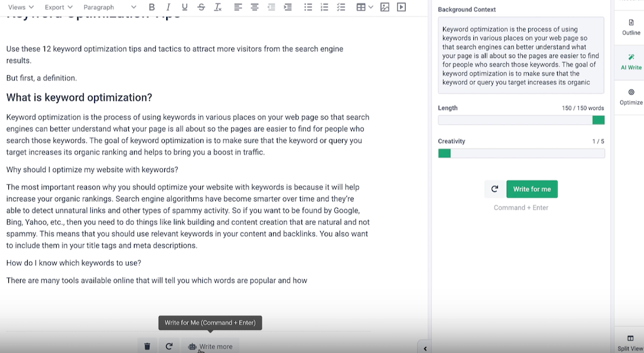Toggle underline formatting

pyautogui.click(x=184, y=7)
